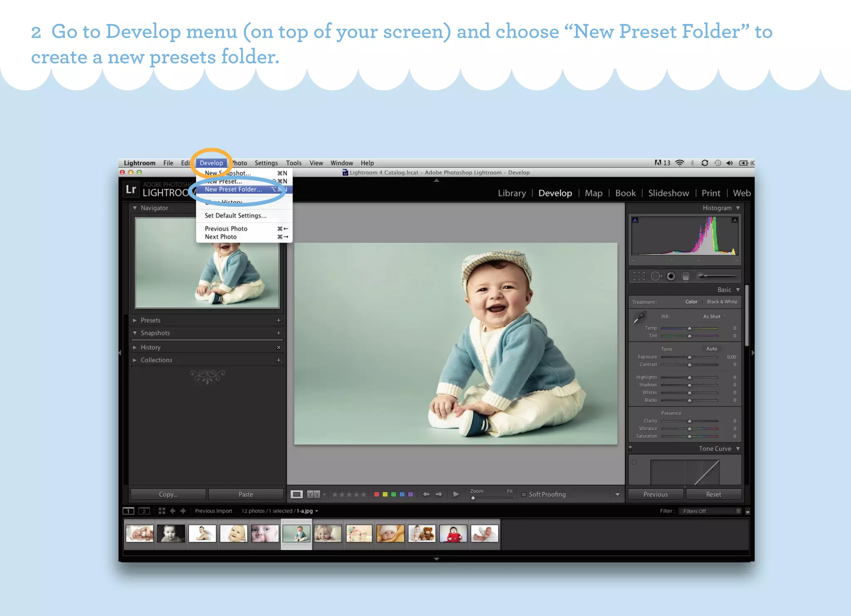Activate the Red Eye Correction tool
The height and width of the screenshot is (616, 851).
(x=671, y=276)
